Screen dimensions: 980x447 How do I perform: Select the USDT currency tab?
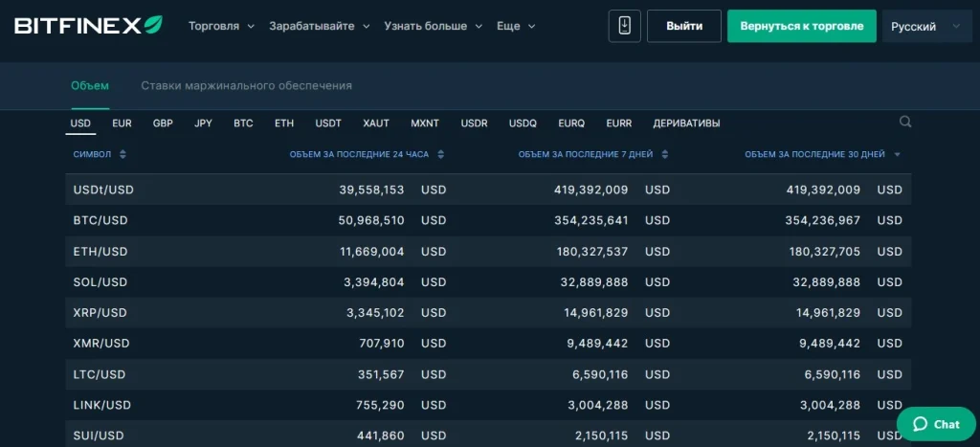(x=328, y=123)
